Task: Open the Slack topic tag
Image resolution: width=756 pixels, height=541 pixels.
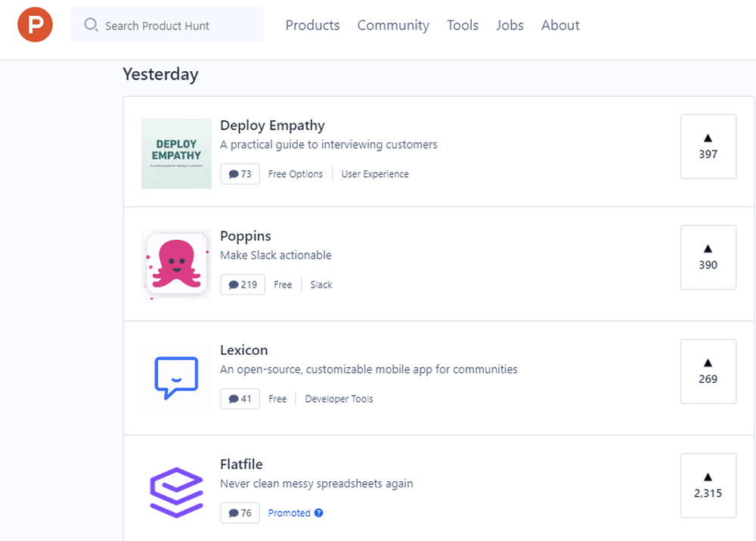Action: tap(321, 284)
